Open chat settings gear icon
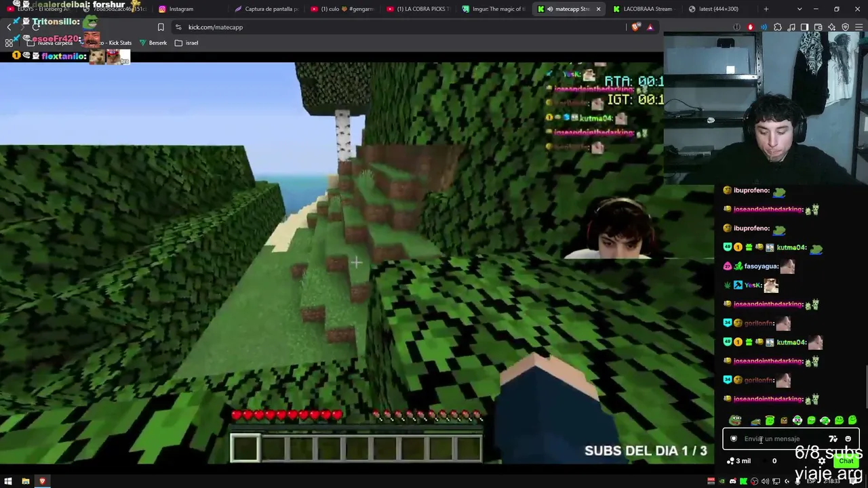Image resolution: width=868 pixels, height=488 pixels. (x=822, y=461)
